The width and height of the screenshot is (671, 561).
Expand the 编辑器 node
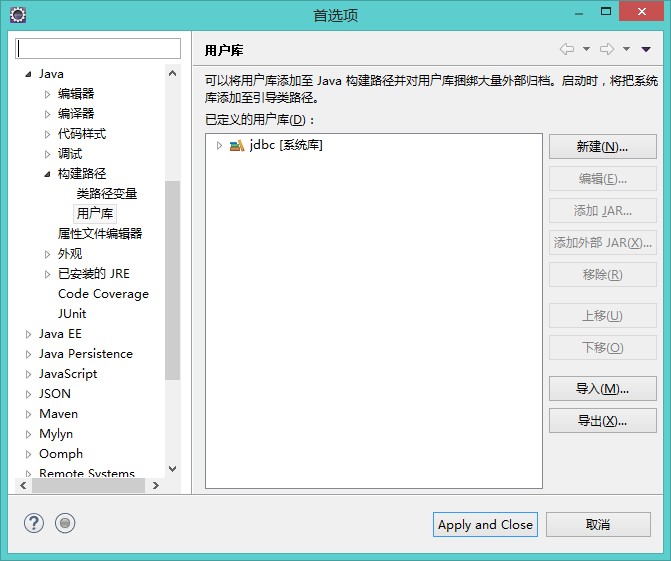click(48, 94)
